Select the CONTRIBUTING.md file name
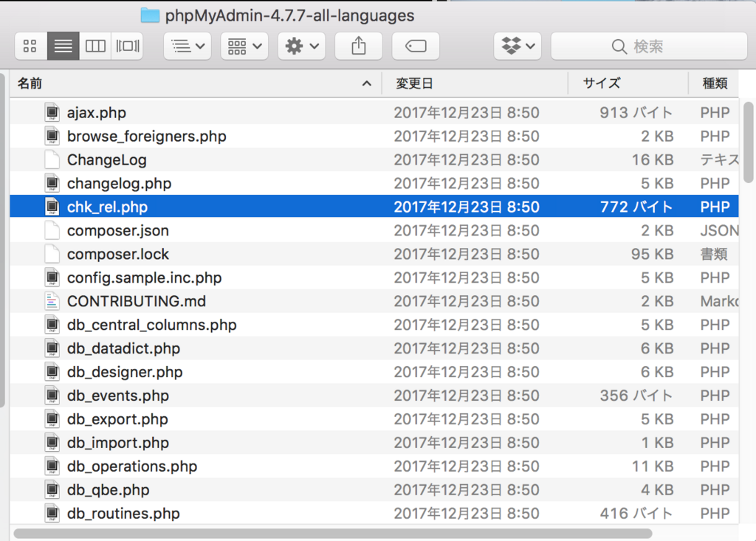The height and width of the screenshot is (541, 756). pyautogui.click(x=137, y=301)
